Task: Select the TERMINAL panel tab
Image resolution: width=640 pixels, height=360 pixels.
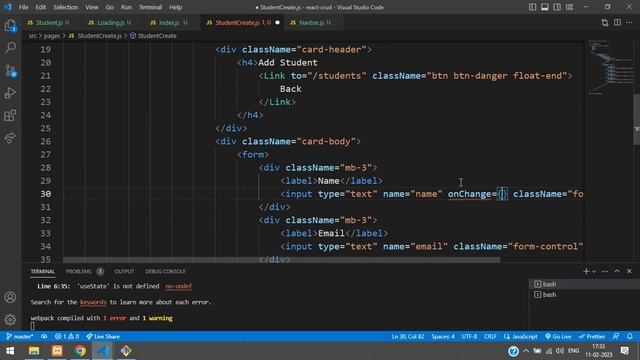Action: pos(42,271)
